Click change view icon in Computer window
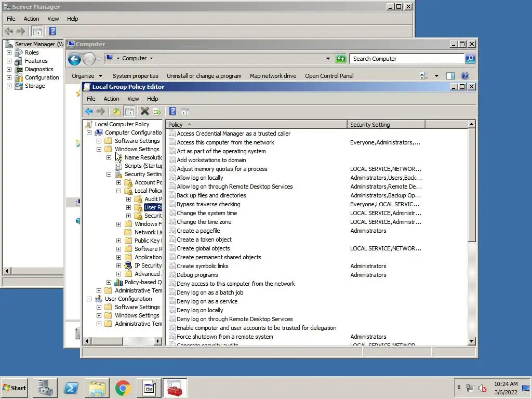This screenshot has width=532, height=399. click(x=424, y=76)
